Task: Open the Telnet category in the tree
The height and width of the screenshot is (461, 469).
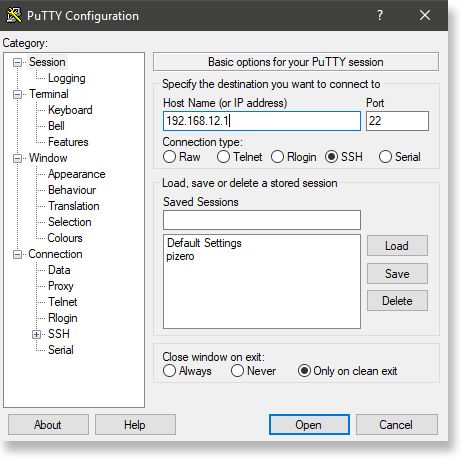Action: click(62, 302)
